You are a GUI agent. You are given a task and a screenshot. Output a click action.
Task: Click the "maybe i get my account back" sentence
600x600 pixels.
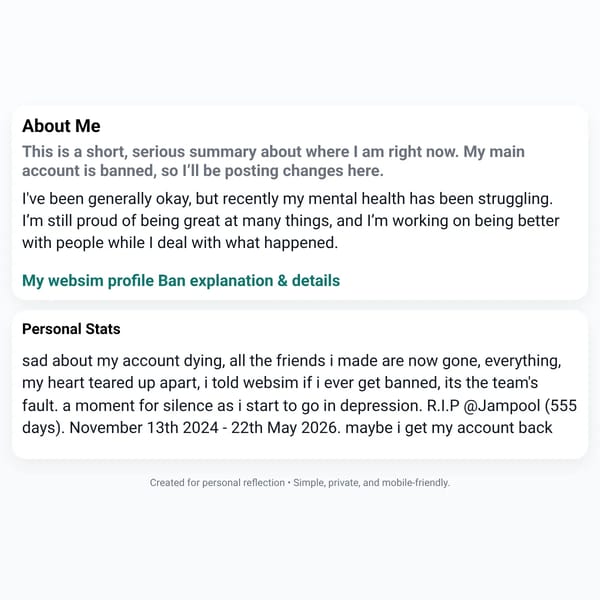(449, 428)
